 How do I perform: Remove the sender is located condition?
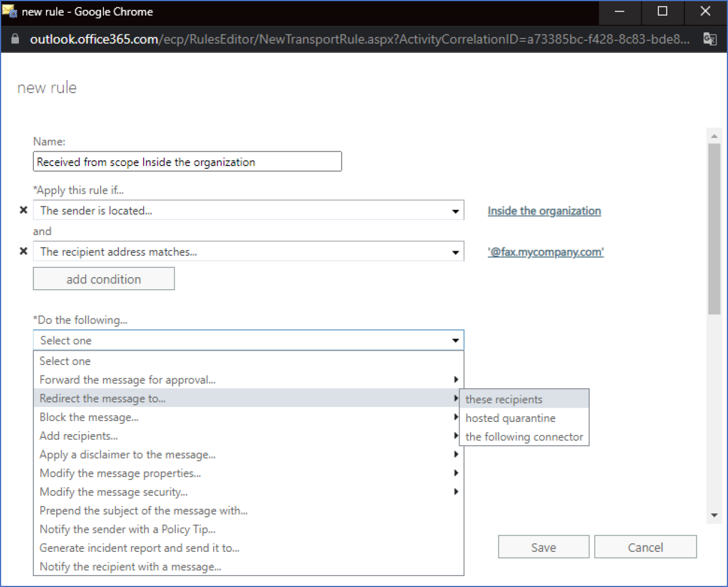[x=24, y=210]
